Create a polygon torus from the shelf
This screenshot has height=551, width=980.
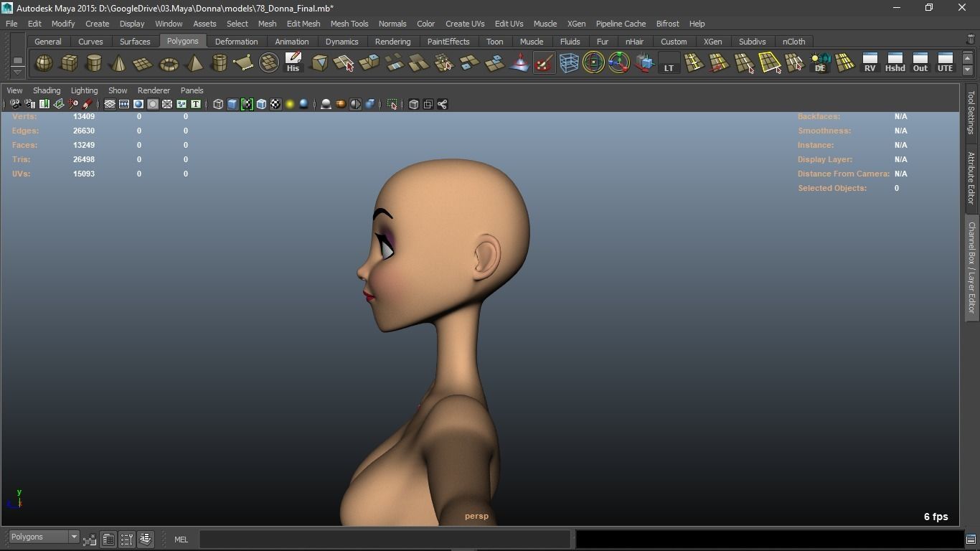tap(169, 63)
